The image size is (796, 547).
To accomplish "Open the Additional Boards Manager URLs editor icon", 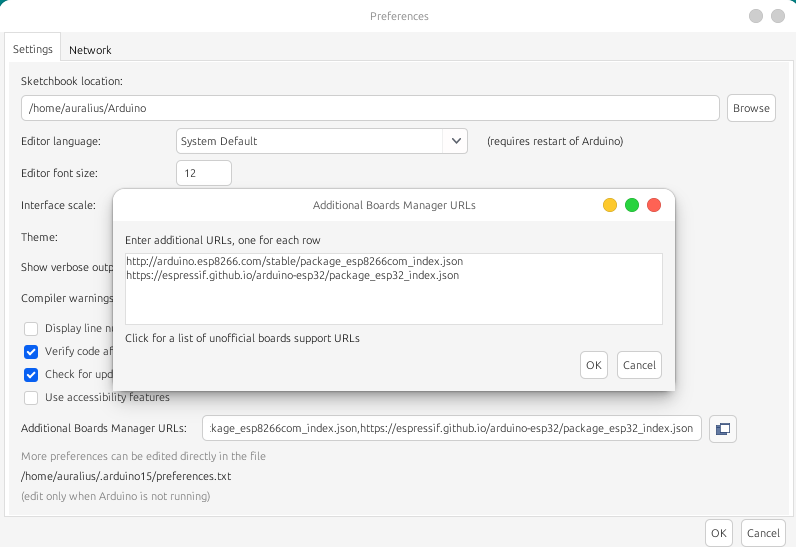I will (x=722, y=429).
